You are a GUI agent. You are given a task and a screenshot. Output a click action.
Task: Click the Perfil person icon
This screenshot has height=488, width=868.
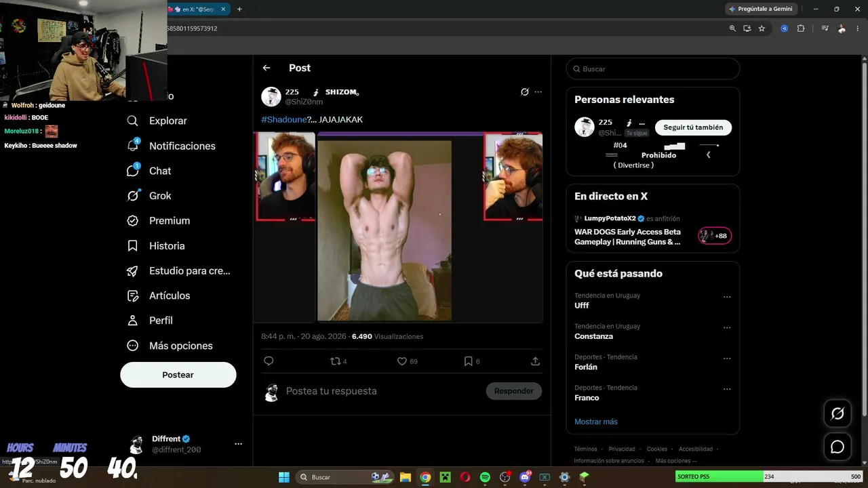(133, 321)
